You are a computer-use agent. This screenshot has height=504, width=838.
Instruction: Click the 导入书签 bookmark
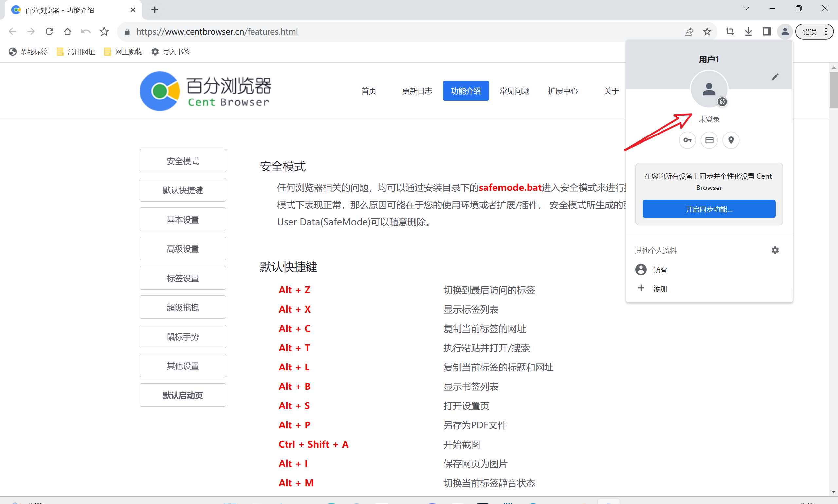tap(171, 52)
